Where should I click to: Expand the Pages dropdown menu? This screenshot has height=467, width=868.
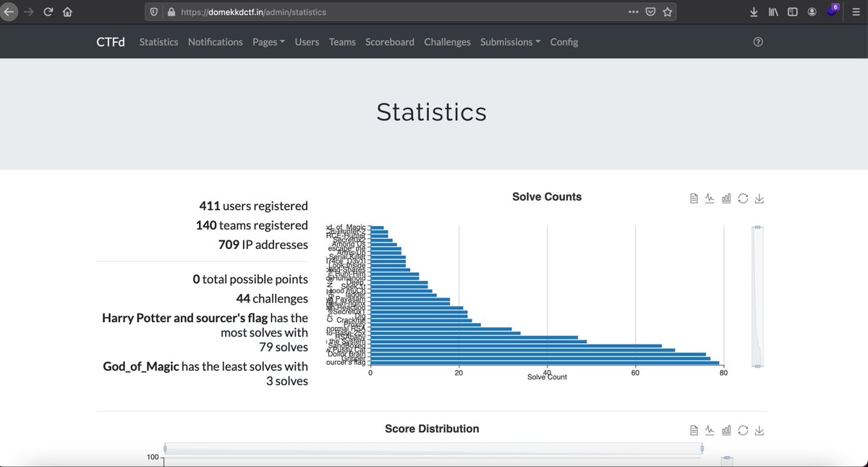268,42
